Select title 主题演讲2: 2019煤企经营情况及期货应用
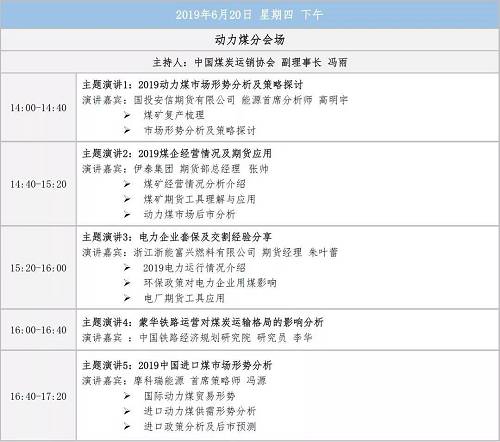Image resolution: width=500 pixels, height=442 pixels. 177,153
